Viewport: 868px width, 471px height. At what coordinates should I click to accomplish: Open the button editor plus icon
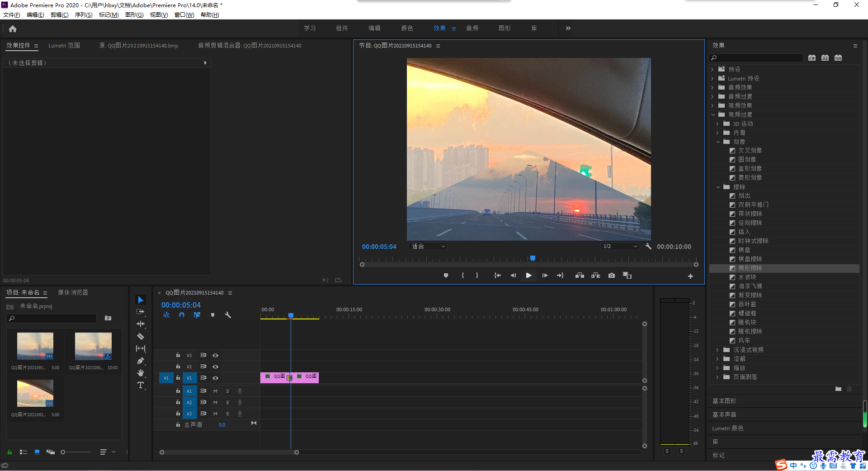[690, 276]
